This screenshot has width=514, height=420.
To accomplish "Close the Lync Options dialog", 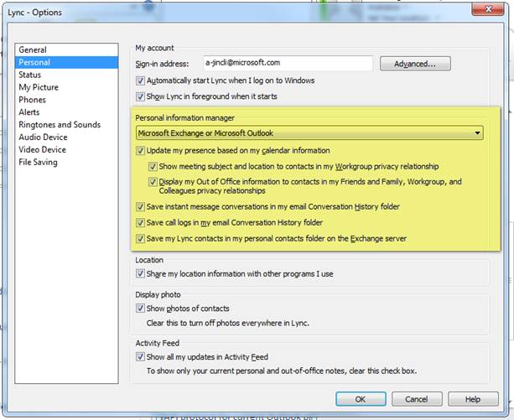I will pyautogui.click(x=488, y=9).
